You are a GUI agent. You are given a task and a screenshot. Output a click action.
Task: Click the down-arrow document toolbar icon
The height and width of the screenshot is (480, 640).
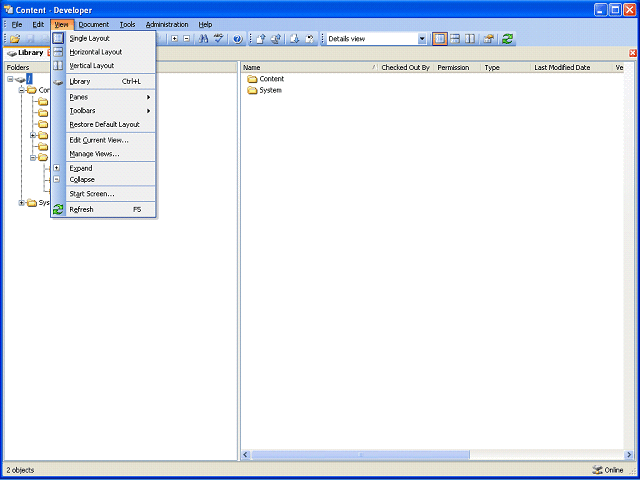[295, 39]
